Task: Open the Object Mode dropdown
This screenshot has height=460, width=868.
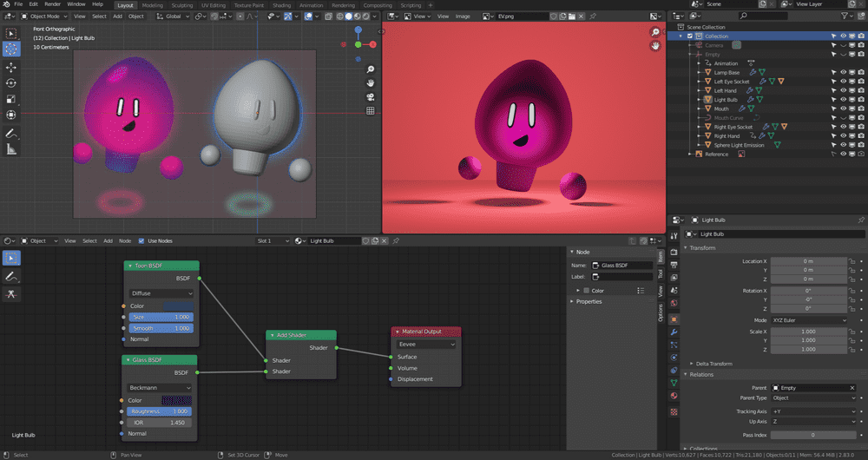Action: [43, 16]
